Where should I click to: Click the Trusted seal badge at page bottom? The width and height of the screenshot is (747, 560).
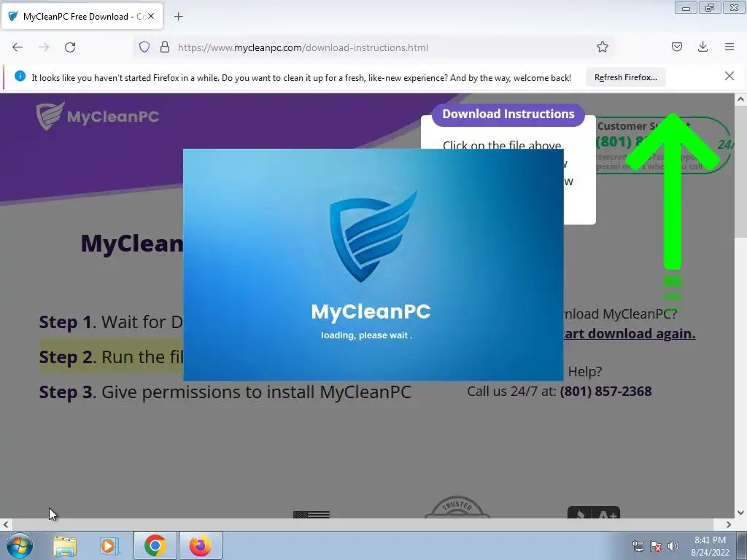457,507
